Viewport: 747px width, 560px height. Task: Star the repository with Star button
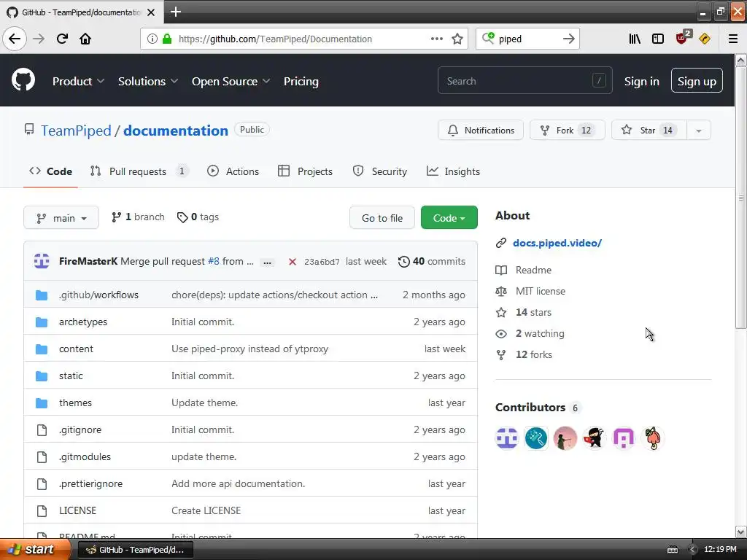(649, 131)
